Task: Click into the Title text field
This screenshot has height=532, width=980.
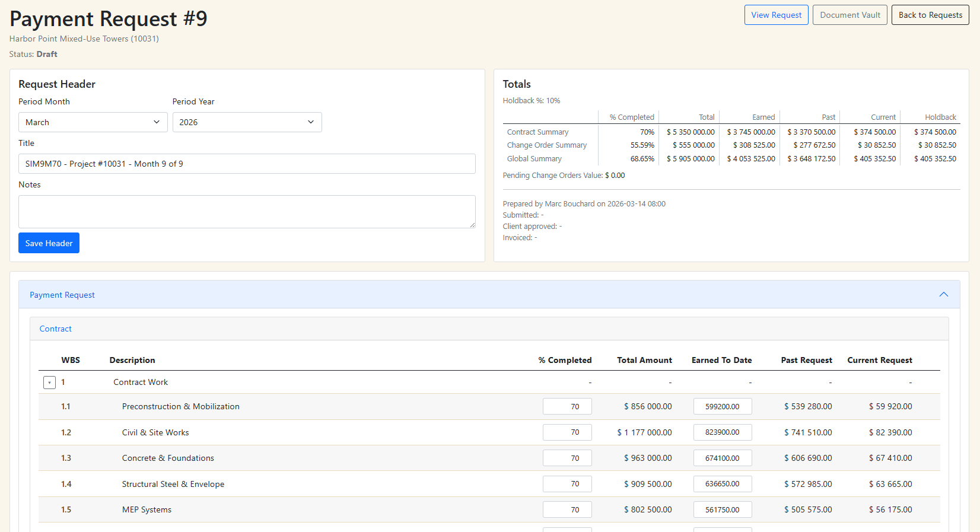Action: pos(247,164)
